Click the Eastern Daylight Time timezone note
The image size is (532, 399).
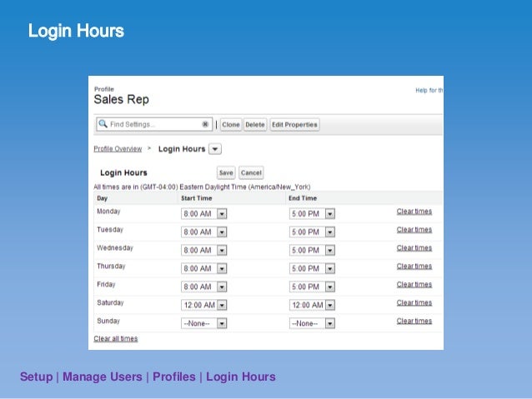[x=203, y=187]
